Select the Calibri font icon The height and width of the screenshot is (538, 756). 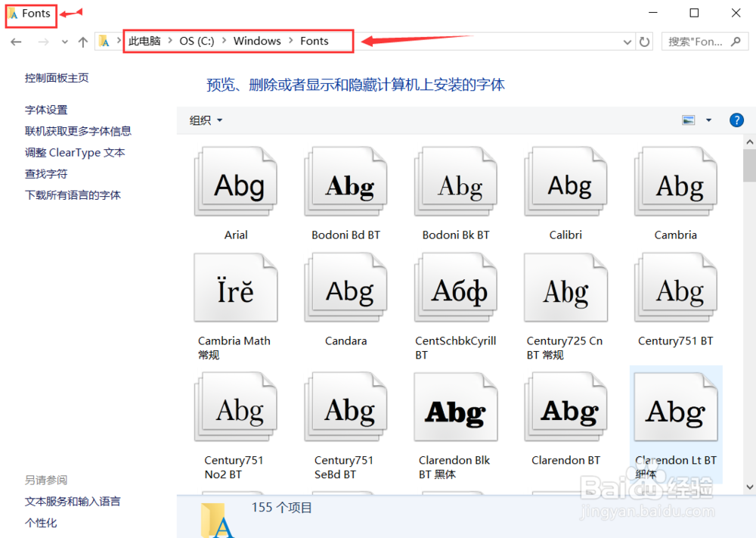click(565, 182)
